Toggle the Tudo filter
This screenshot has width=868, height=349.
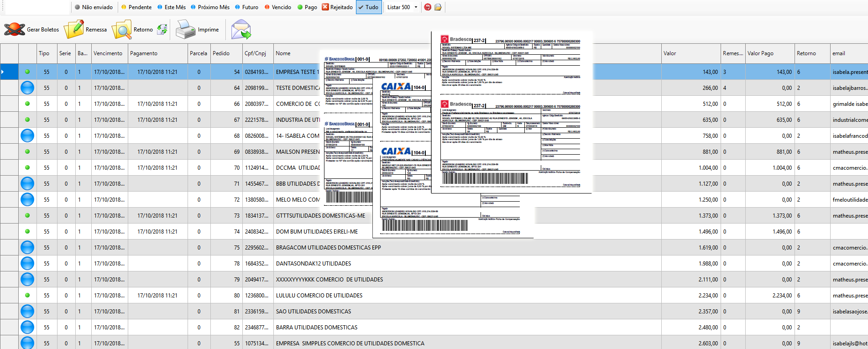point(369,7)
